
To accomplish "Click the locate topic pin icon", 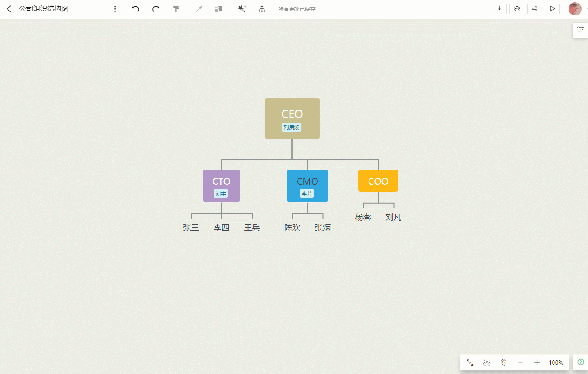I will click(503, 363).
